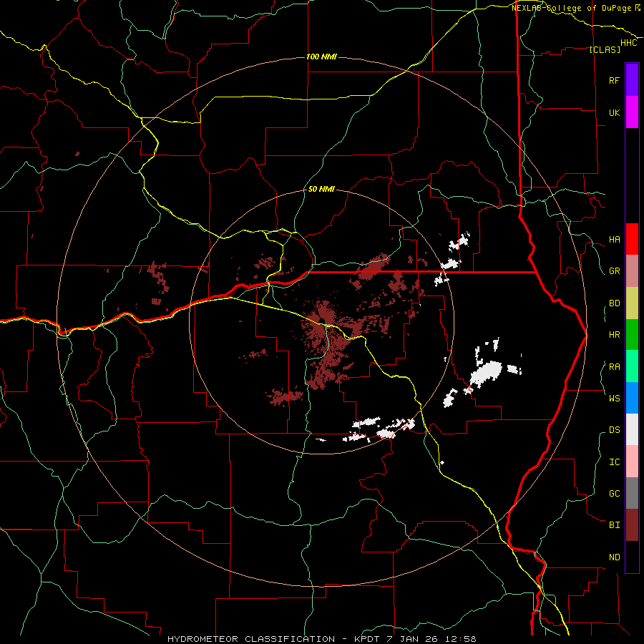The height and width of the screenshot is (644, 644).
Task: Click the NEXLAB-College of DuPage text
Action: coord(571,8)
